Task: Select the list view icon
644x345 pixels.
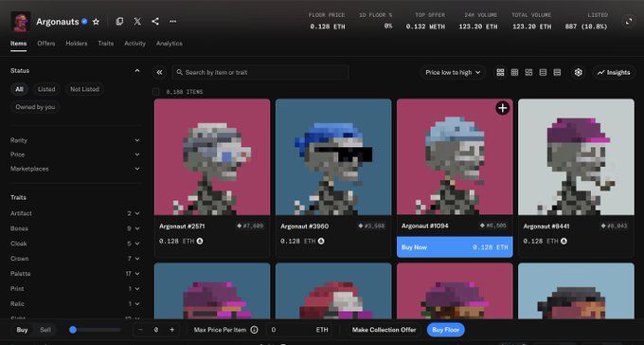Action: (x=543, y=72)
